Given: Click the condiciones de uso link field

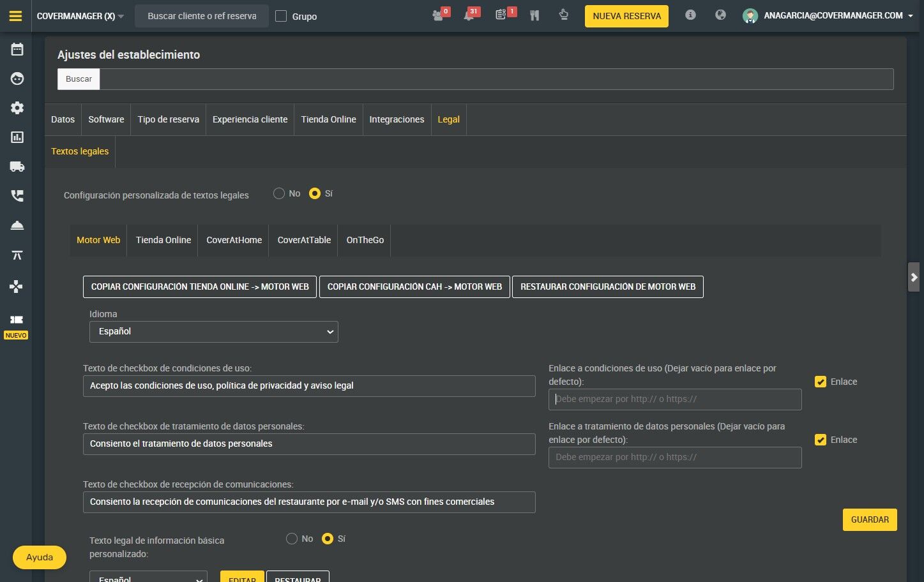Looking at the screenshot, I should coord(675,399).
